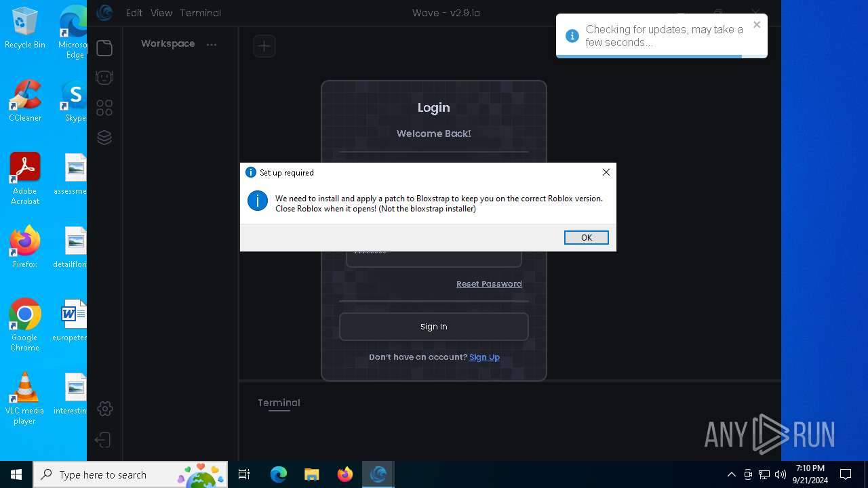
Task: Click the update check progress bar
Action: (x=662, y=56)
